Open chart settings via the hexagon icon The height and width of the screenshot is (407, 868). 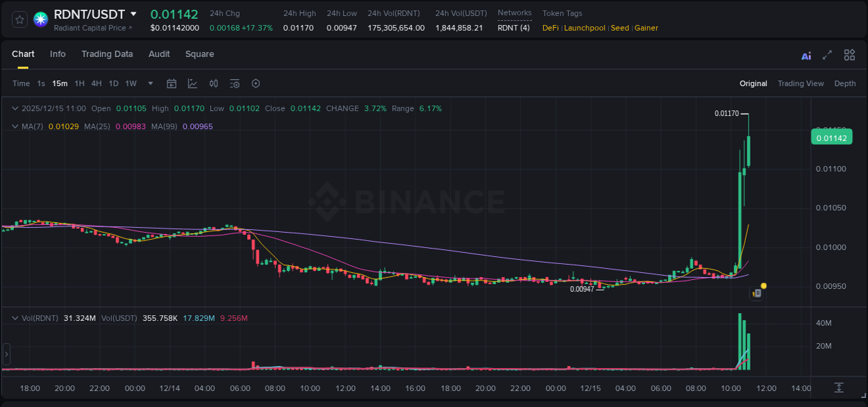(x=256, y=83)
